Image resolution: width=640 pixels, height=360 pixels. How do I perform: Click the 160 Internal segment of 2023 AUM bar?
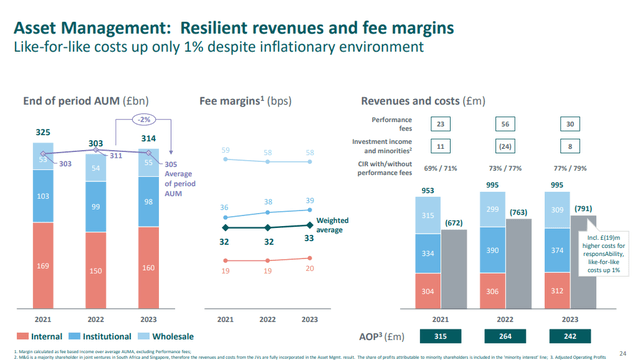pos(149,268)
